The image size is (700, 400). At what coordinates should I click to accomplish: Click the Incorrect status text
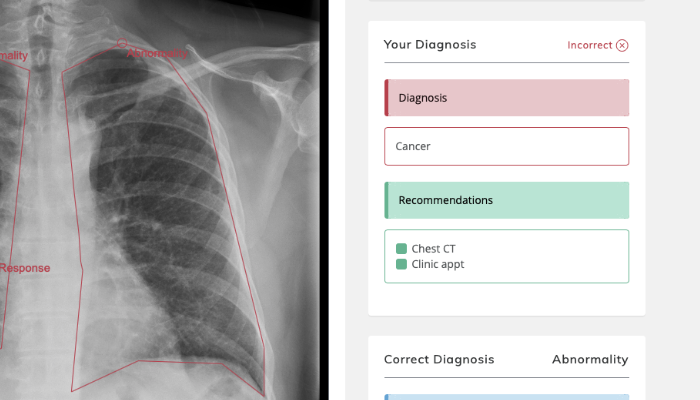pos(589,45)
